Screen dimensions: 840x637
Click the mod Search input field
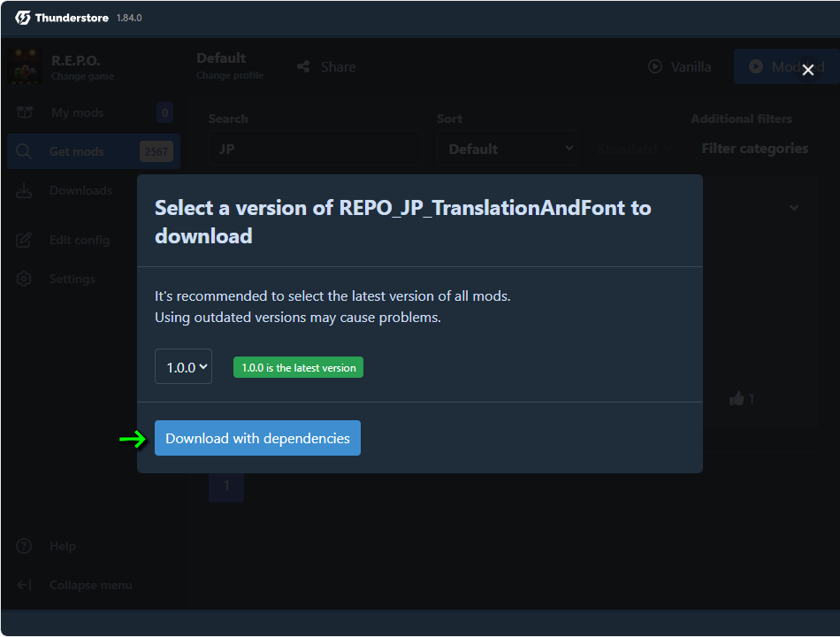tap(314, 149)
